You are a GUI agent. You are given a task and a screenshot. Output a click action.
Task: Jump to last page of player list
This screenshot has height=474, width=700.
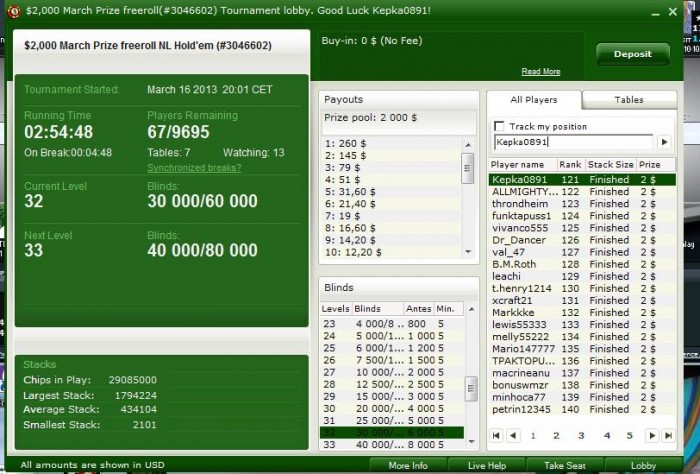click(668, 435)
